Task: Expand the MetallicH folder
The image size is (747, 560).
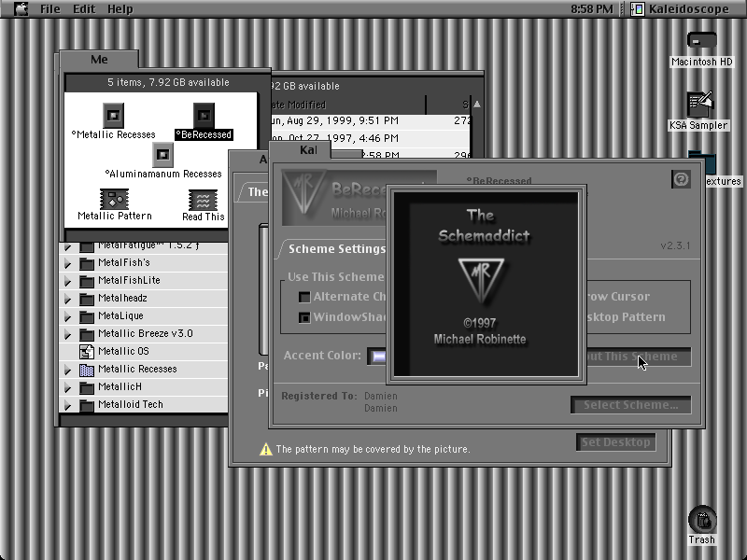Action: click(x=67, y=387)
